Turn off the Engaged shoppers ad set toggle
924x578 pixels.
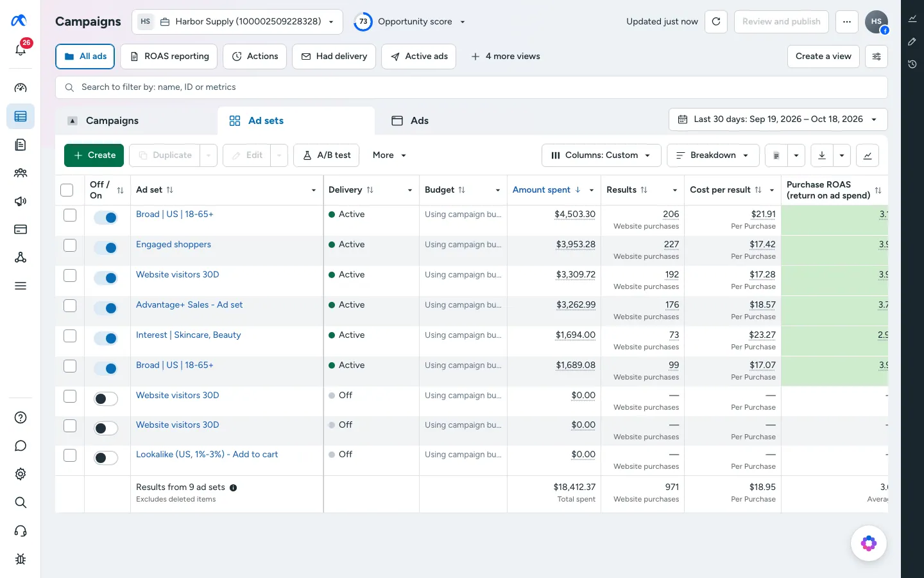pyautogui.click(x=106, y=248)
